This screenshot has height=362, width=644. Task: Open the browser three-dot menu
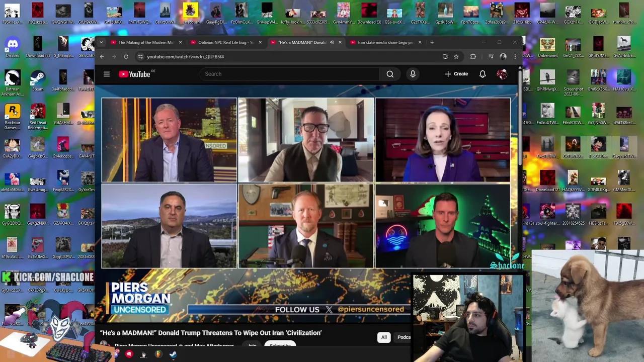tap(515, 57)
